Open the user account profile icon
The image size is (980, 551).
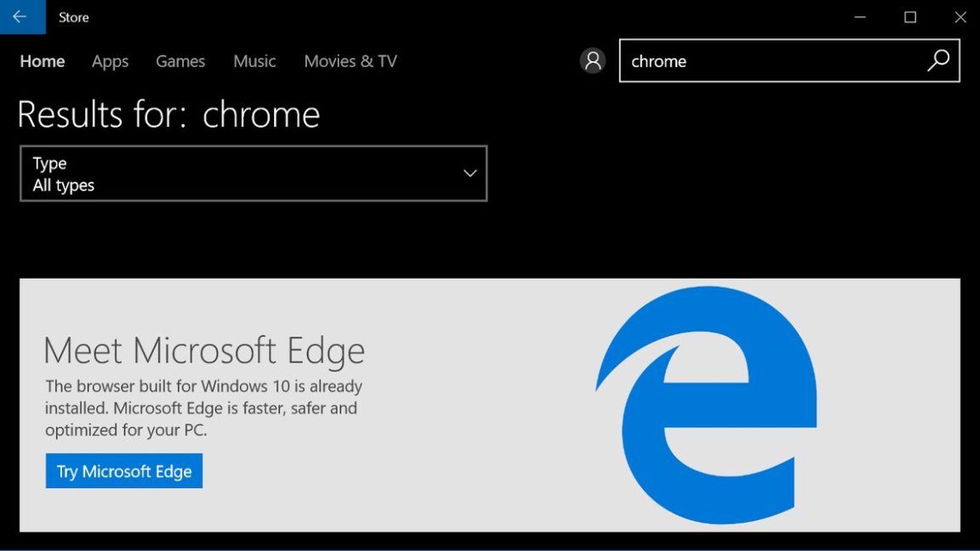click(x=592, y=61)
